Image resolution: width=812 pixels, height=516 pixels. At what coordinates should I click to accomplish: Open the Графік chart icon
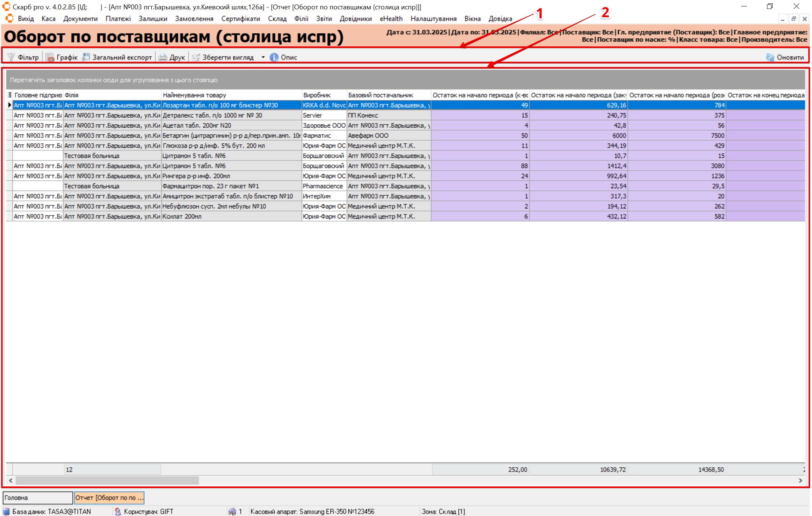(x=50, y=57)
